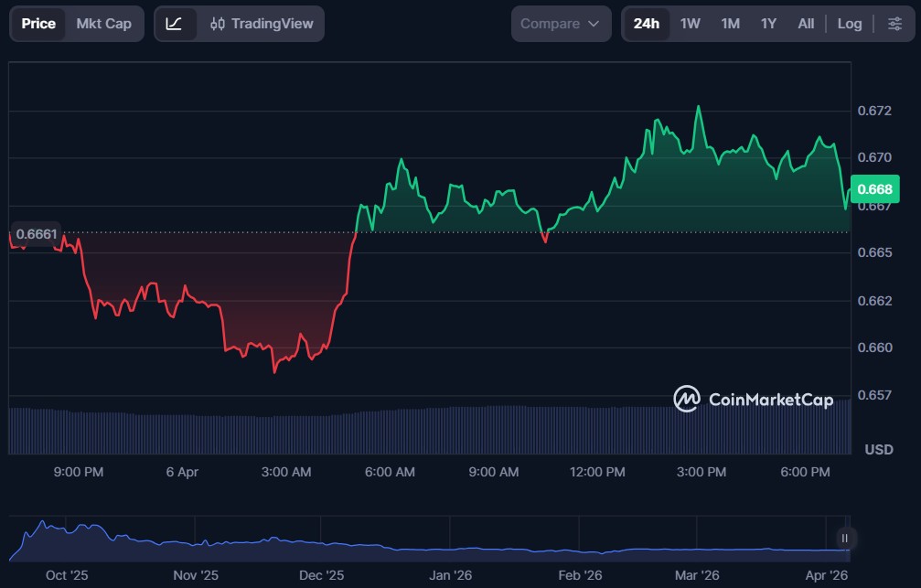
Task: Click the 0.6661 opening price label
Action: (37, 234)
